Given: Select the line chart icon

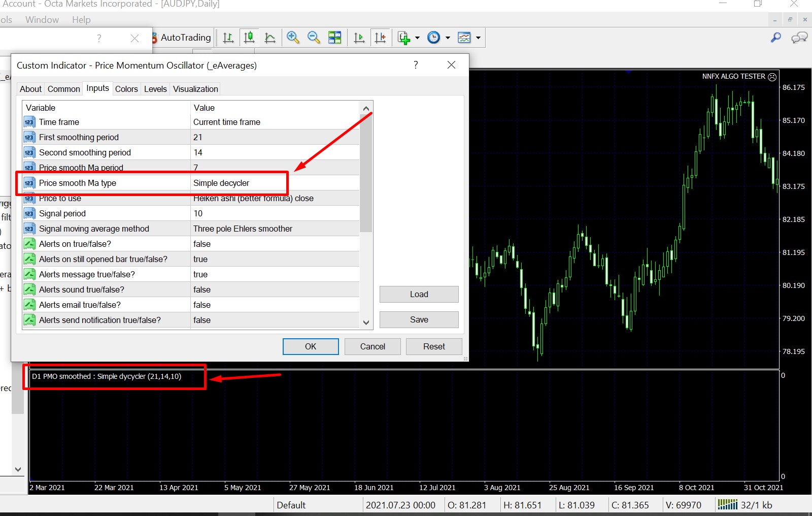Looking at the screenshot, I should pyautogui.click(x=270, y=38).
